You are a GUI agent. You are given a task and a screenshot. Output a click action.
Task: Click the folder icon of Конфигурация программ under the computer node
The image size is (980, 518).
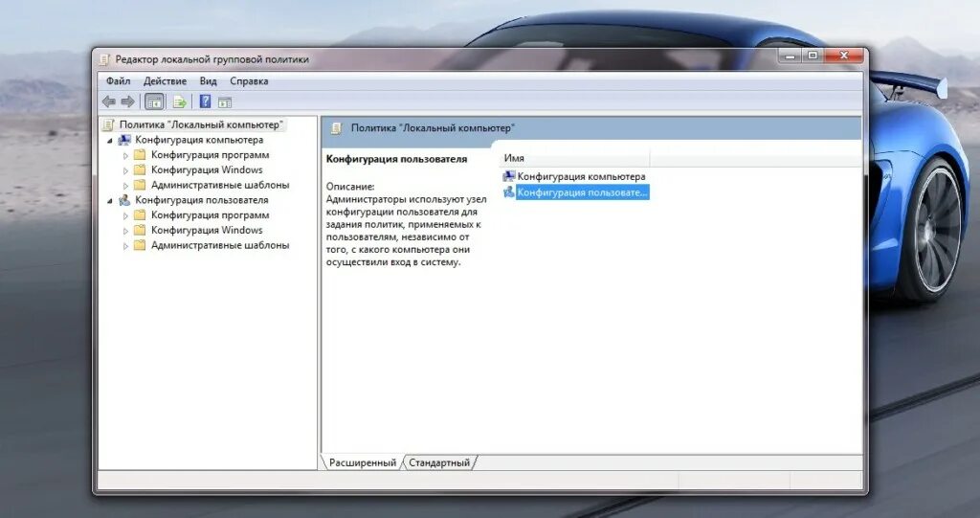(140, 154)
